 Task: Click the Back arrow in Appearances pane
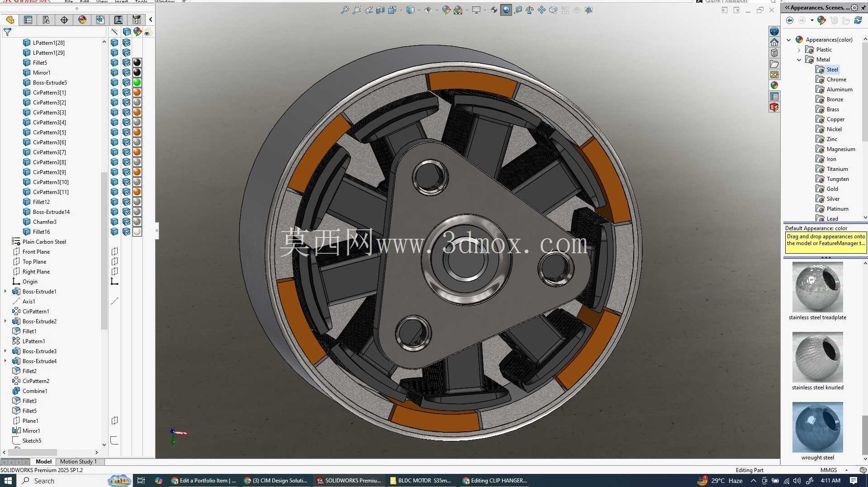pos(790,20)
